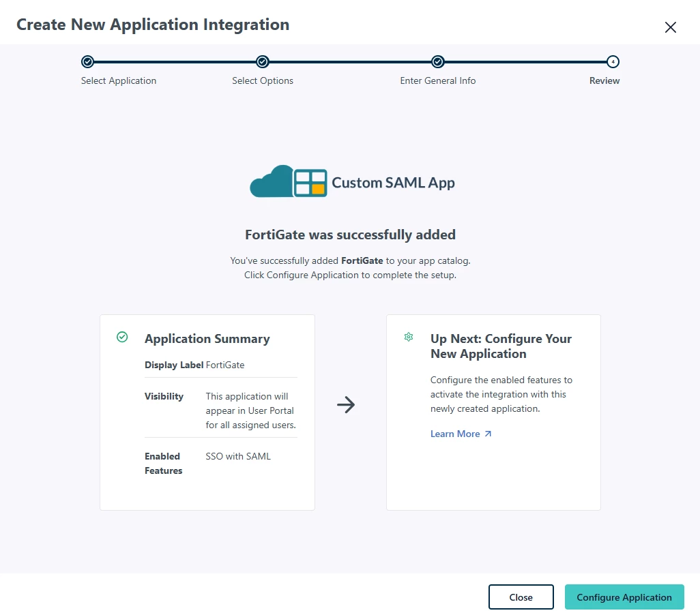The height and width of the screenshot is (615, 700).
Task: Click the Review step circle
Action: [613, 61]
